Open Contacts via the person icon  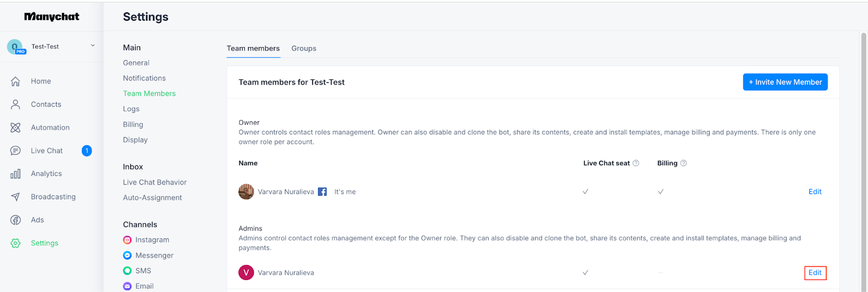[x=15, y=105]
